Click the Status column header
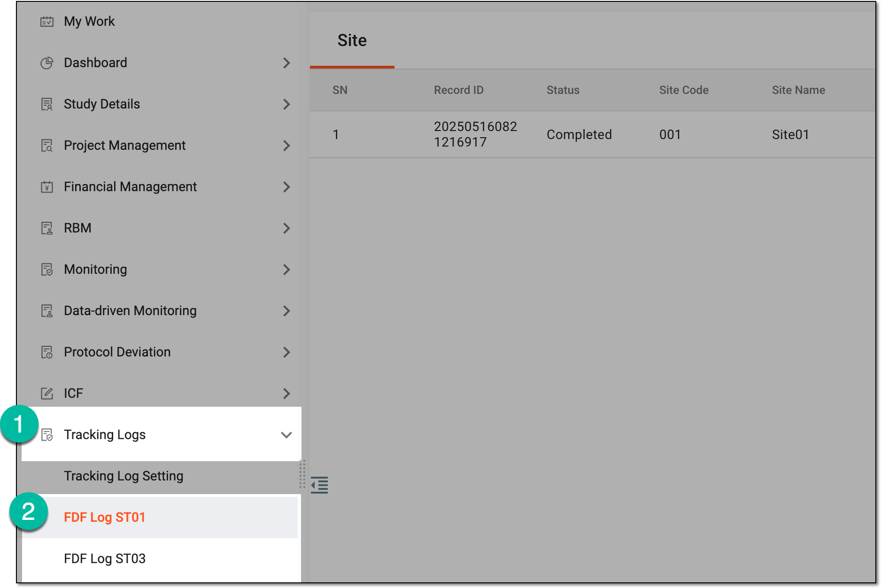881x588 pixels. pyautogui.click(x=563, y=90)
